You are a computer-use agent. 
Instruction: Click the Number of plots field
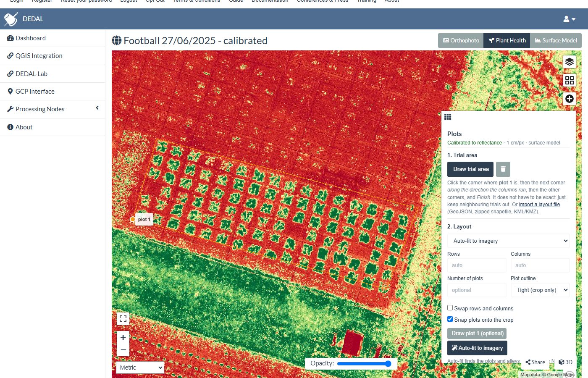click(477, 290)
